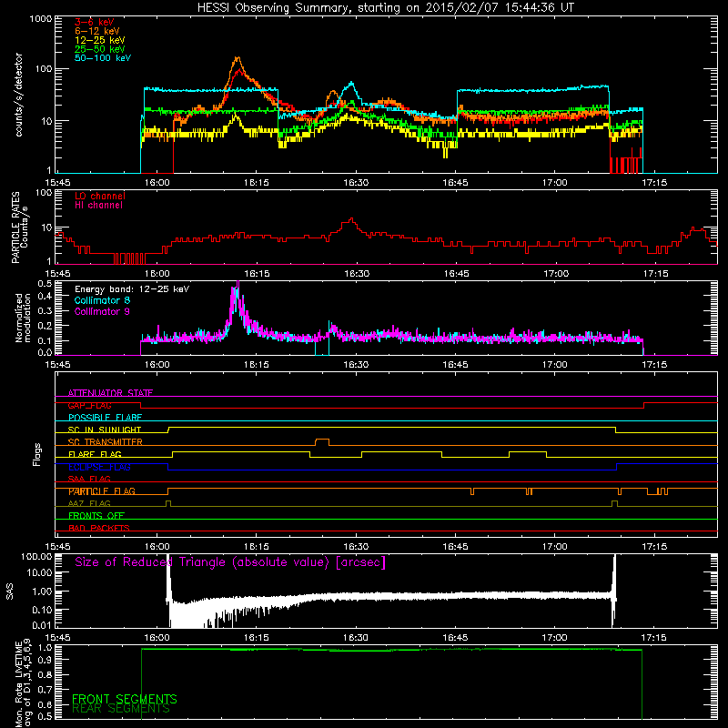
Task: Click the 'FLARE_FLAG' label
Action: click(95, 454)
